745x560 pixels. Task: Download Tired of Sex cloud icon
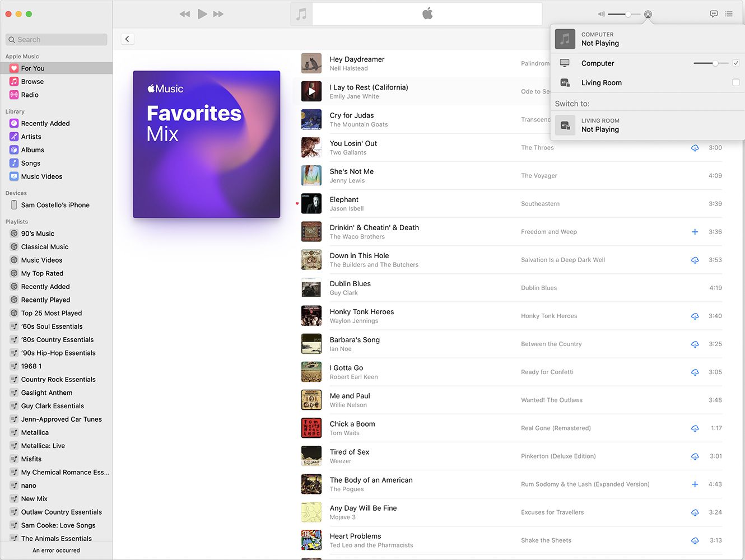(695, 456)
